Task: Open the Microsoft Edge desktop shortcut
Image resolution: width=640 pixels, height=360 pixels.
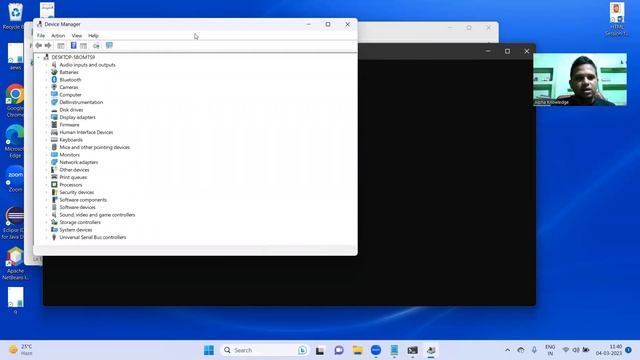Action: point(15,141)
